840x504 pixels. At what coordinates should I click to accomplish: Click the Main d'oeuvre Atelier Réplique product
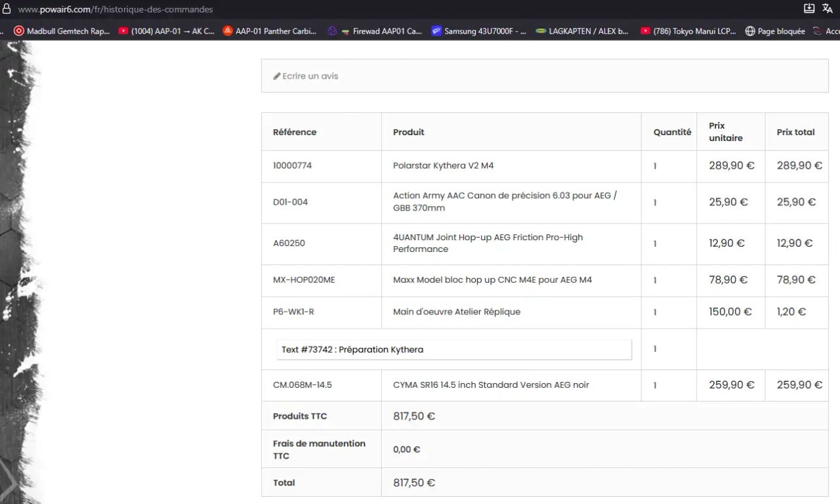pyautogui.click(x=456, y=312)
